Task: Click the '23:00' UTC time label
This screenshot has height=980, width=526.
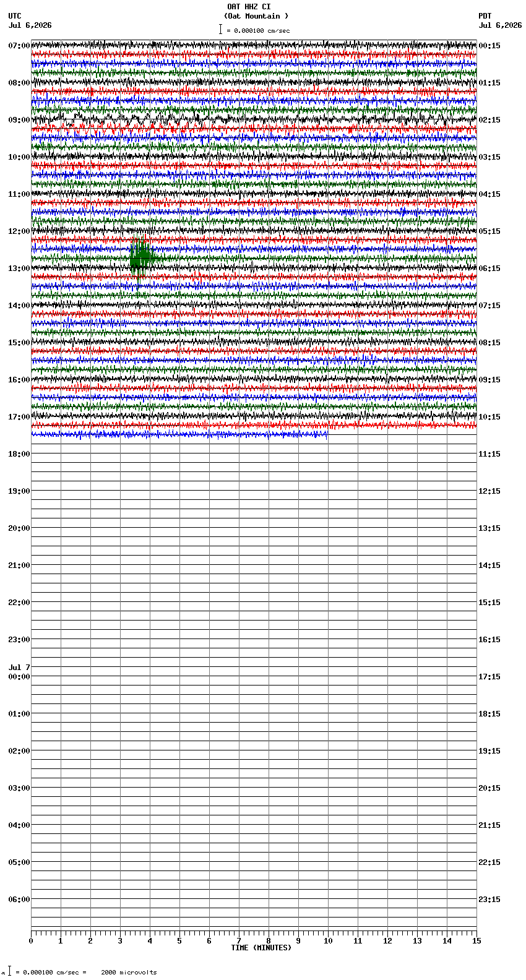Action: (19, 640)
